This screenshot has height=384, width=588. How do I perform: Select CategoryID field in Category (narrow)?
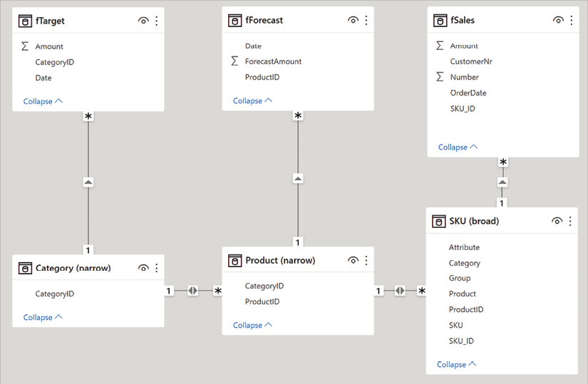[55, 294]
